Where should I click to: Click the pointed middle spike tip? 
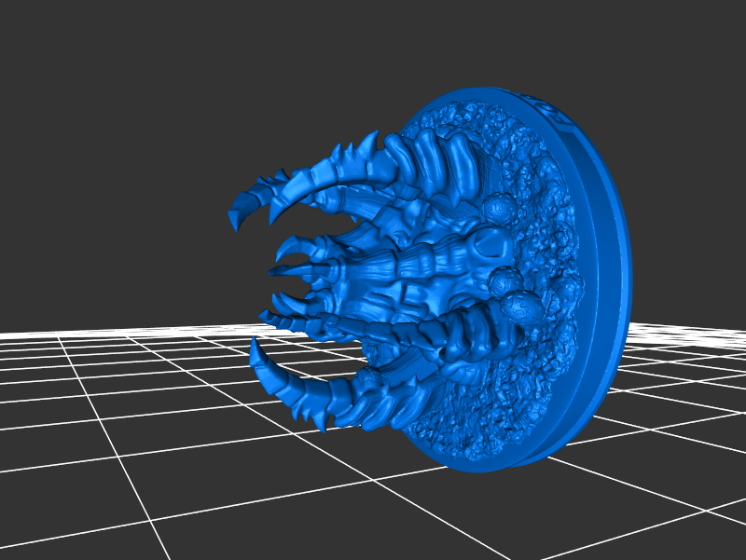click(x=274, y=272)
